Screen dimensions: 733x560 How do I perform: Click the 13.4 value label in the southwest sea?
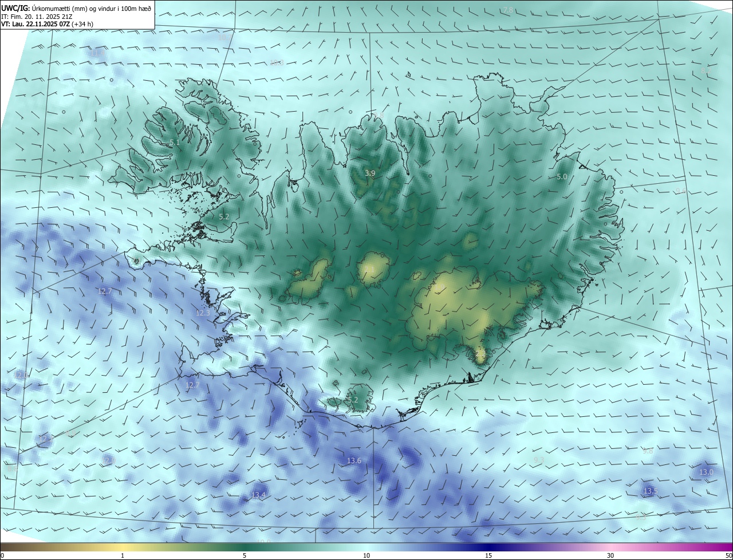259,495
